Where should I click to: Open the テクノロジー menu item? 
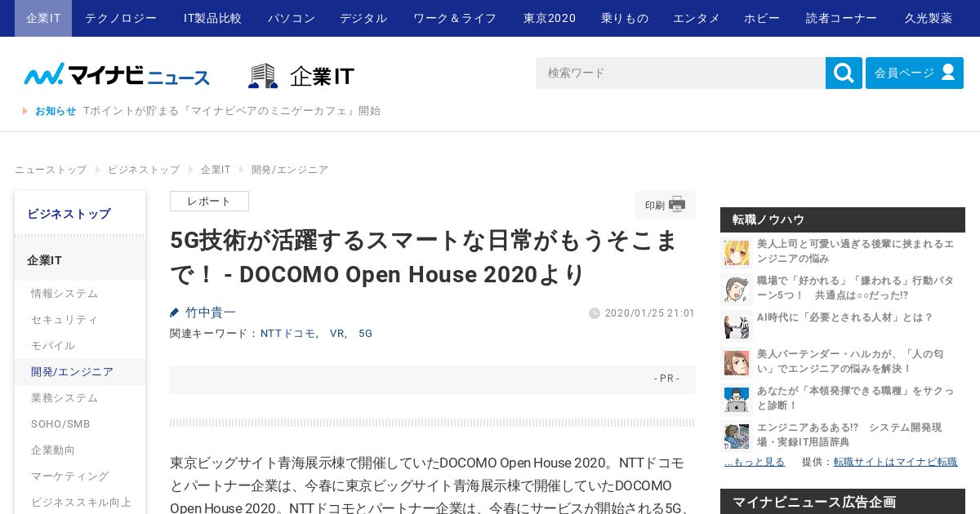[121, 18]
